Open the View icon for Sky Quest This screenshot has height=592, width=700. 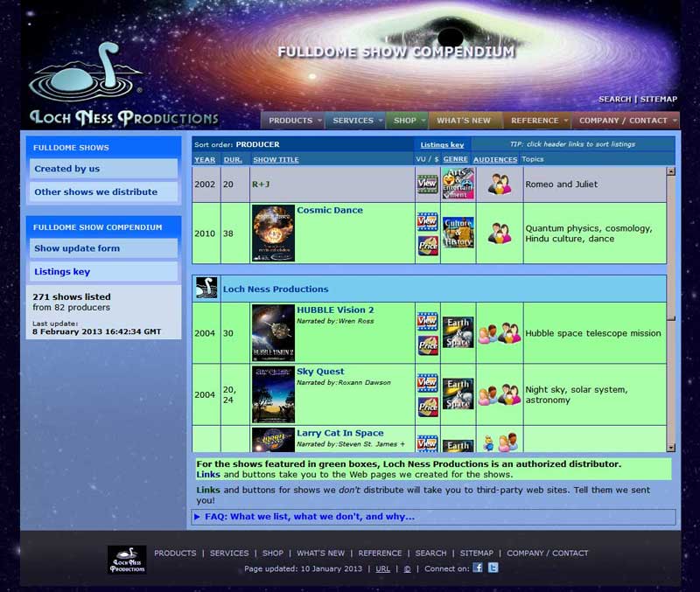click(x=427, y=383)
